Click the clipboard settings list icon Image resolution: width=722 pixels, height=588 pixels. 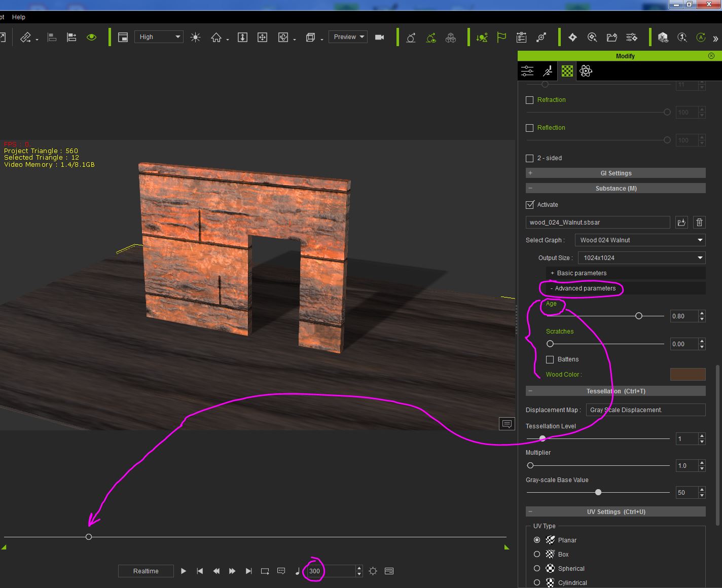pos(521,37)
